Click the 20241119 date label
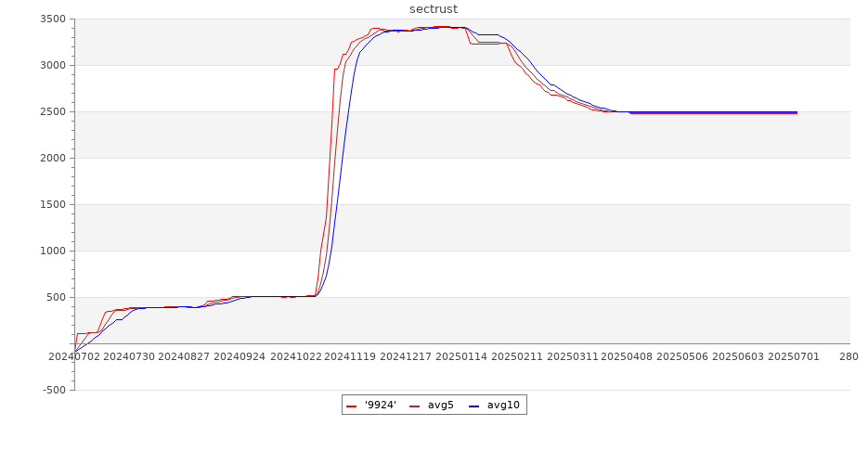 (x=351, y=356)
